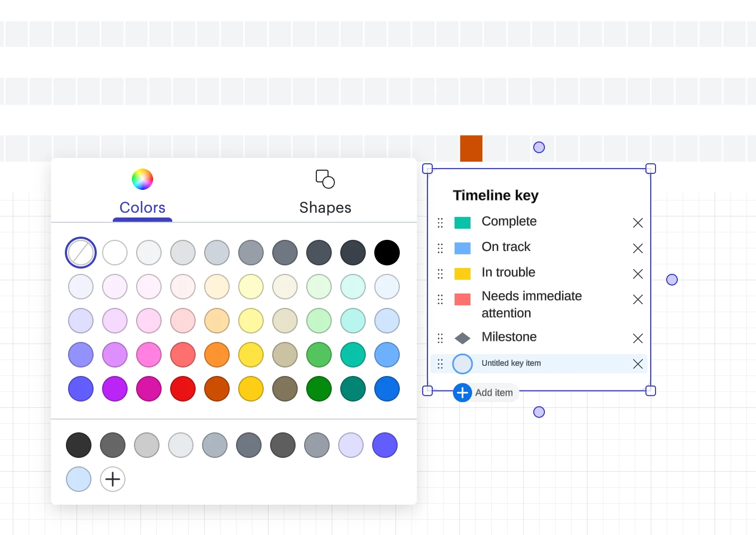The image size is (756, 535).
Task: Click the blue Add item plus button
Action: click(463, 393)
